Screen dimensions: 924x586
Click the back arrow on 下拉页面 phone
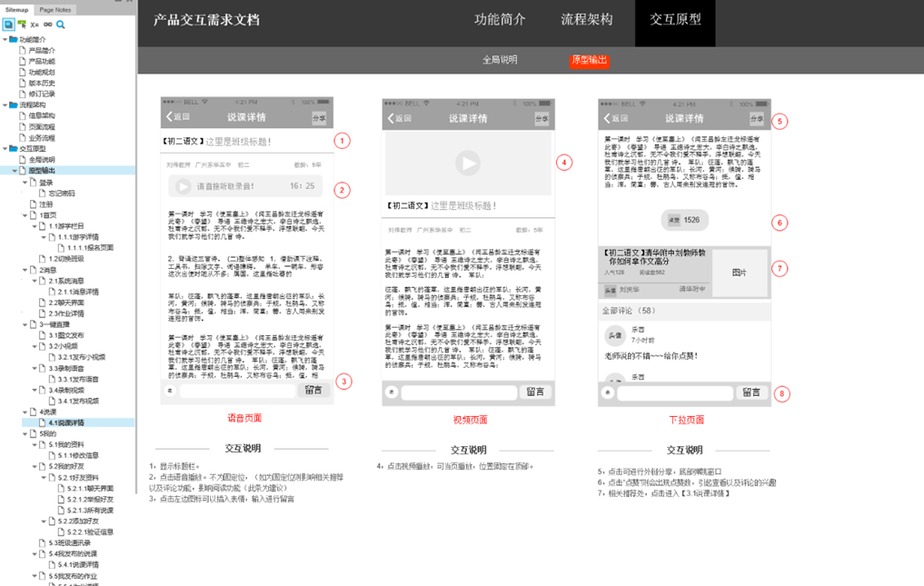(607, 118)
